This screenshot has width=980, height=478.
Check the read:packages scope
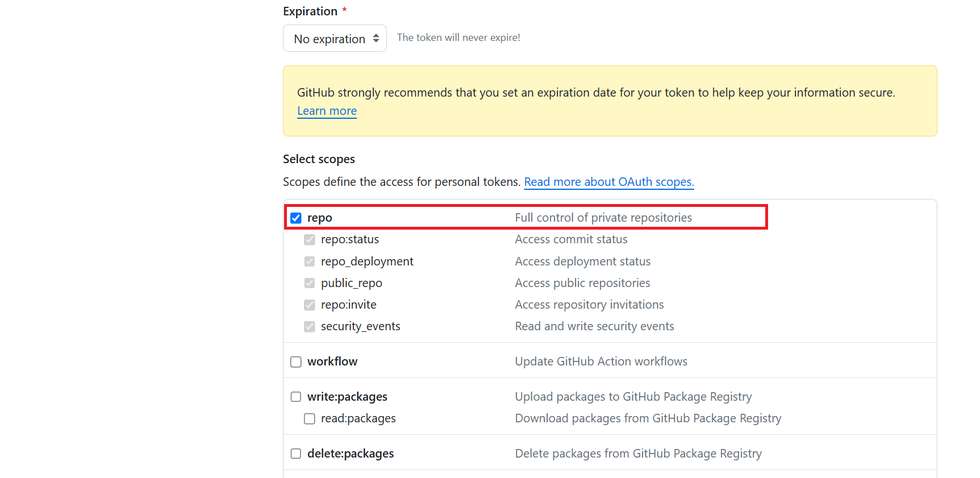(310, 419)
